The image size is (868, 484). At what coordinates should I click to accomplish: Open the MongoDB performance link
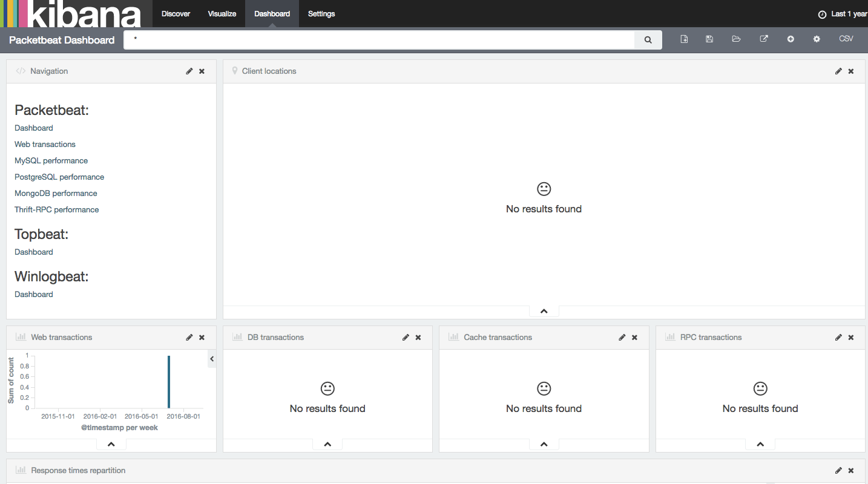pyautogui.click(x=56, y=193)
